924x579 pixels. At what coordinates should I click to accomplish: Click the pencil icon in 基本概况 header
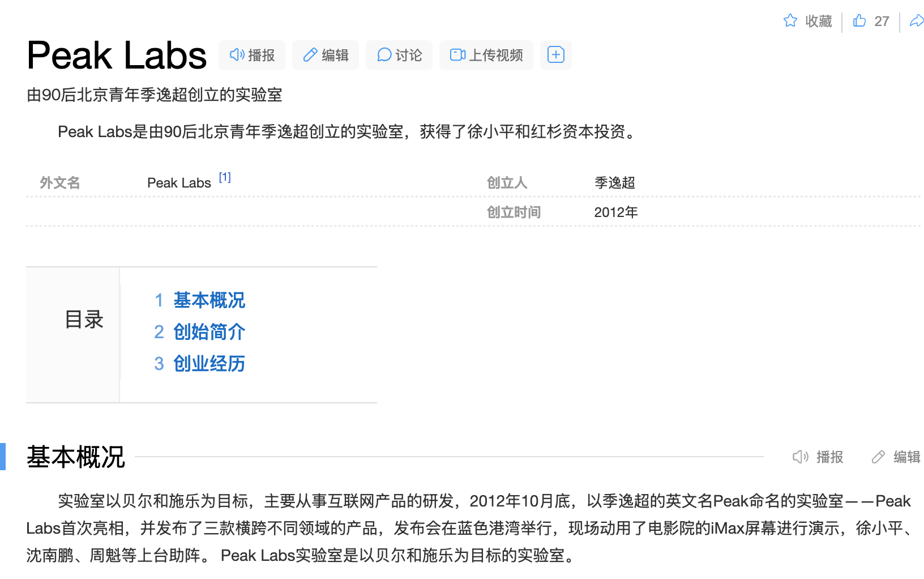pos(878,457)
